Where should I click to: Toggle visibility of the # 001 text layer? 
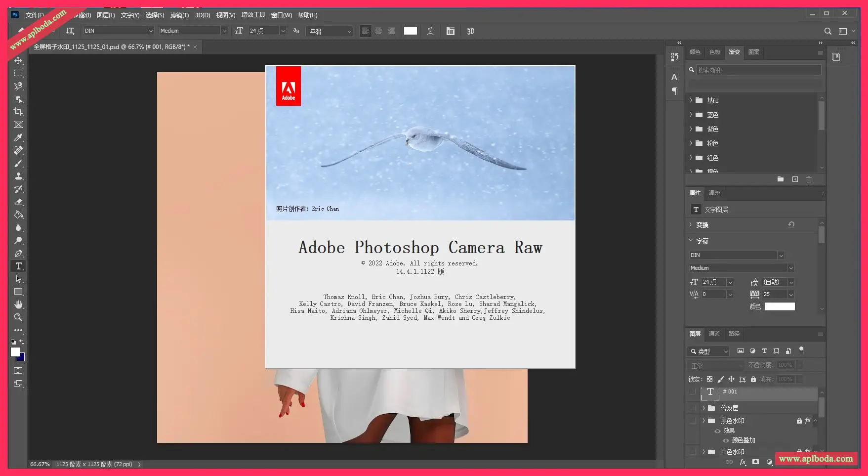(693, 391)
